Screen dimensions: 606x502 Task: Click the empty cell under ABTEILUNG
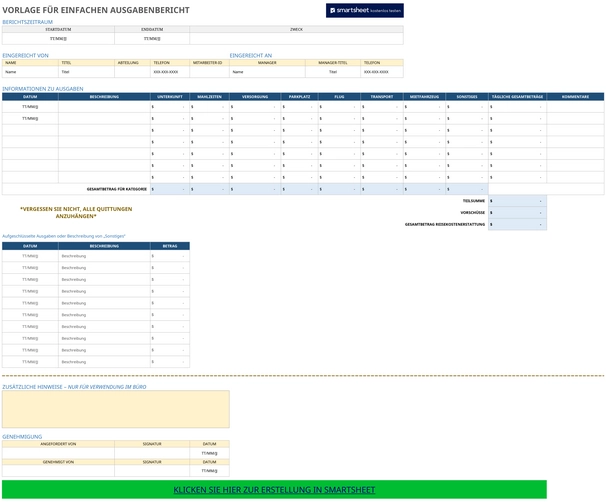[133, 72]
